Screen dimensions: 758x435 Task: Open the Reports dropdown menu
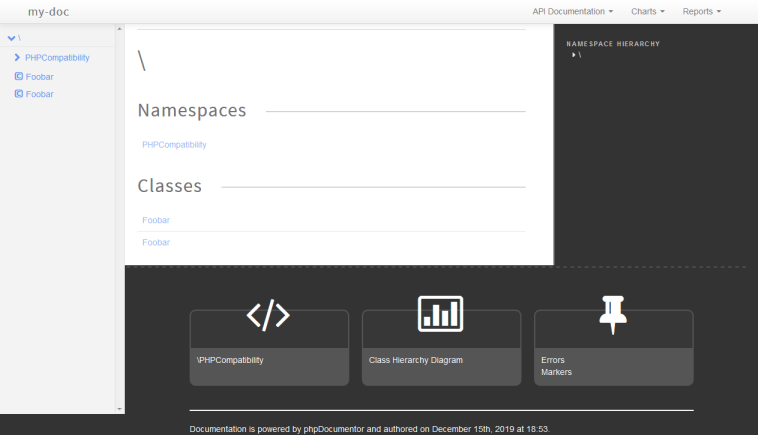pyautogui.click(x=701, y=12)
